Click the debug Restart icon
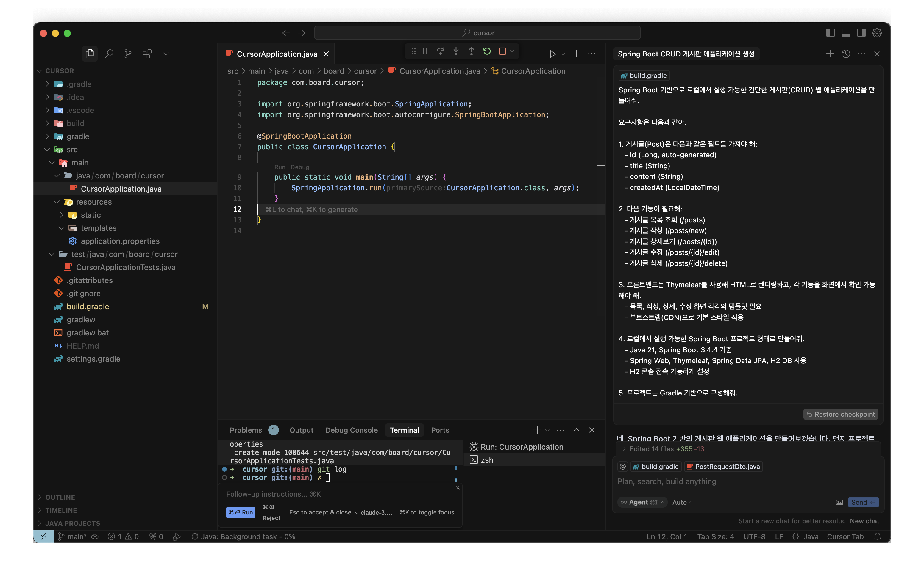Viewport: 924px width, 587px height. pyautogui.click(x=486, y=51)
